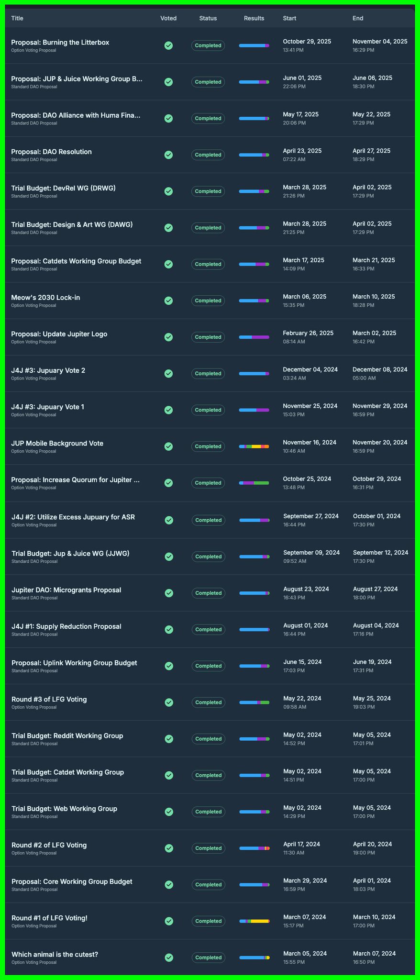Open Trial Budget: Reddit Working Group
Screen dimensions: 420x980
point(67,735)
